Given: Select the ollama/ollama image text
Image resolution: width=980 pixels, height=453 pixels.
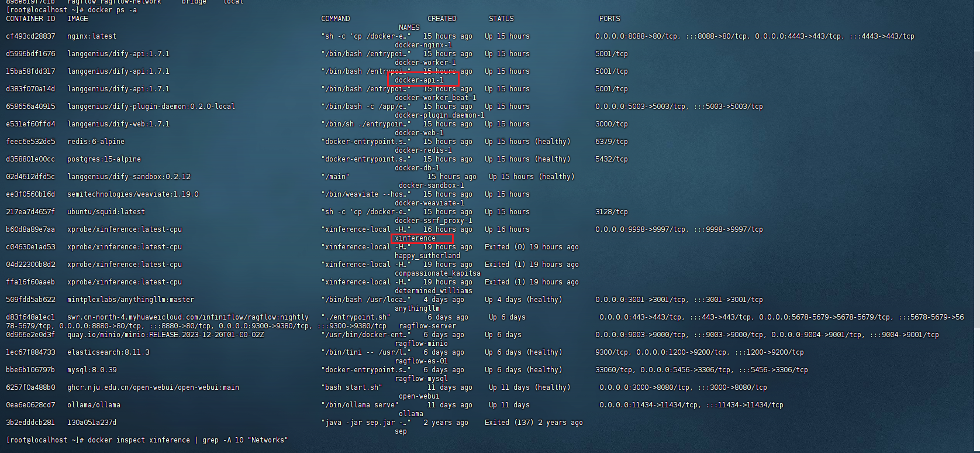Looking at the screenshot, I should point(94,405).
